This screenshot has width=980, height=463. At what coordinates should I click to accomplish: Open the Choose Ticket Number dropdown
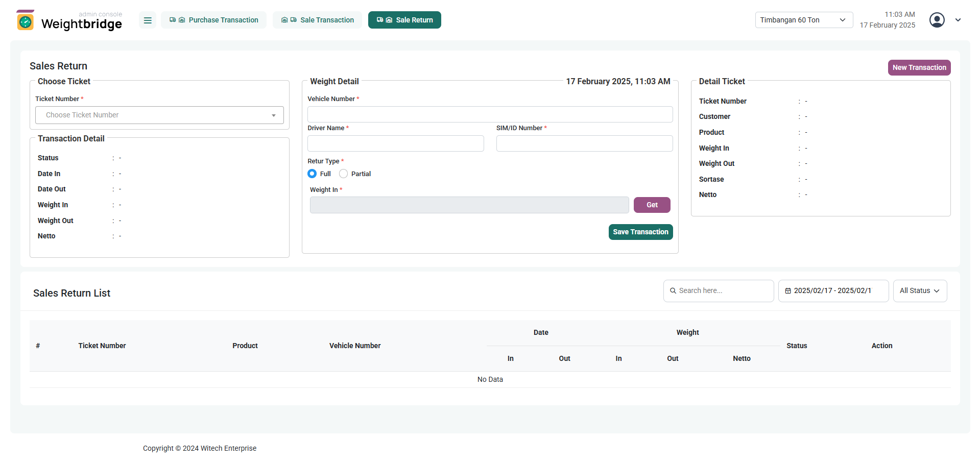click(x=159, y=115)
